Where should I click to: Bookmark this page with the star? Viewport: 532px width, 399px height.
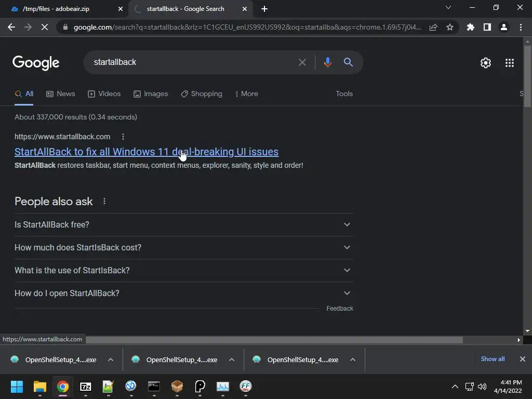click(x=450, y=27)
